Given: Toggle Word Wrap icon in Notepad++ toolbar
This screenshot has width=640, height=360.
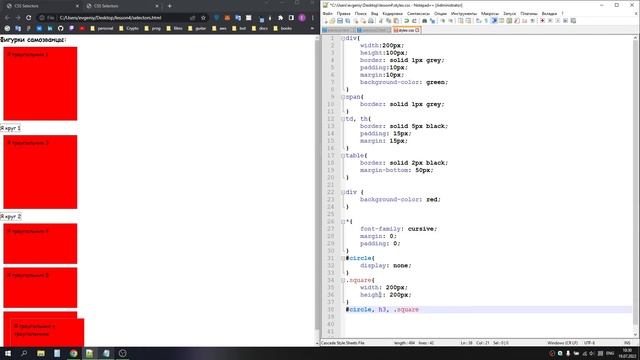Looking at the screenshot, I should click(478, 21).
